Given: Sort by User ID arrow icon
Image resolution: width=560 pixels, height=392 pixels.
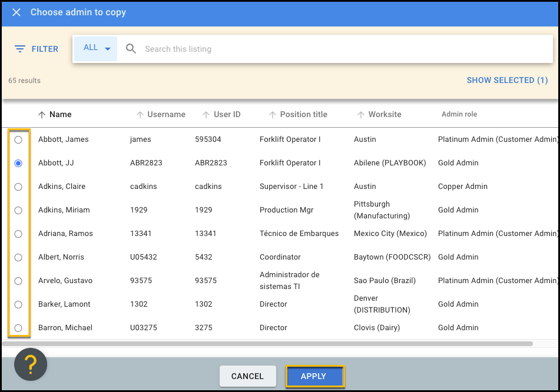Looking at the screenshot, I should coord(206,115).
